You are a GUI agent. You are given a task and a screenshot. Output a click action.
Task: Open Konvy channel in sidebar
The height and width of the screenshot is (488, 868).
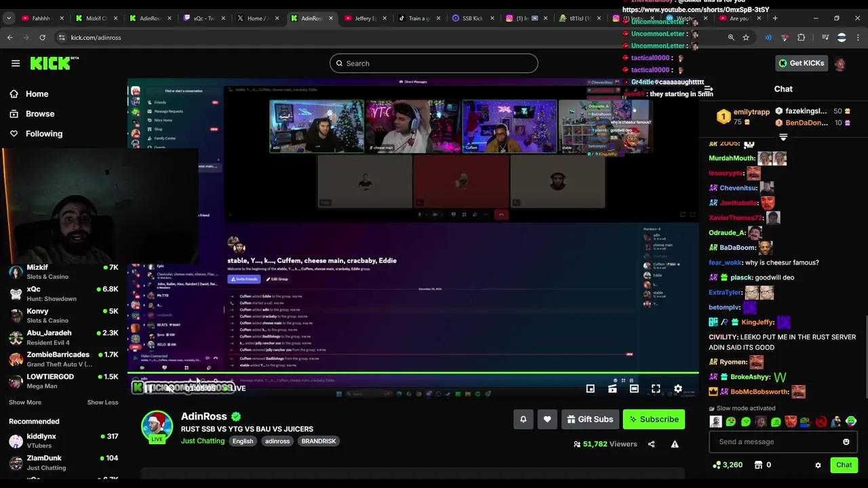click(x=64, y=315)
